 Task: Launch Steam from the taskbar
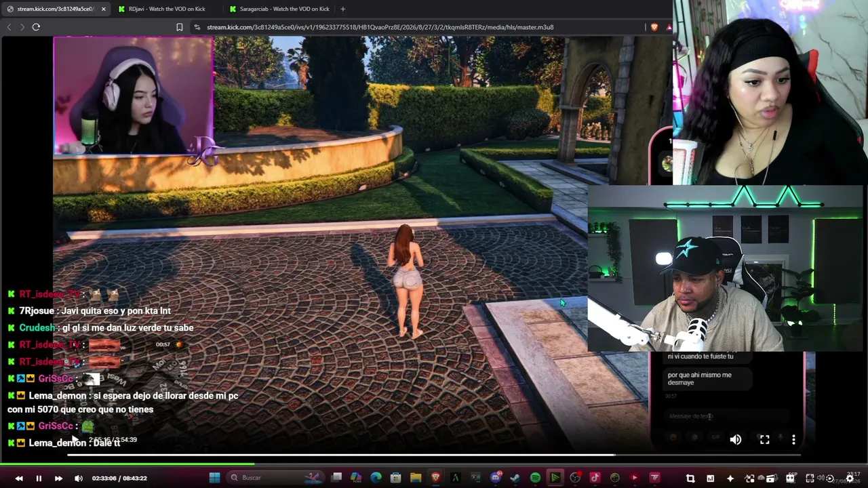click(x=515, y=478)
